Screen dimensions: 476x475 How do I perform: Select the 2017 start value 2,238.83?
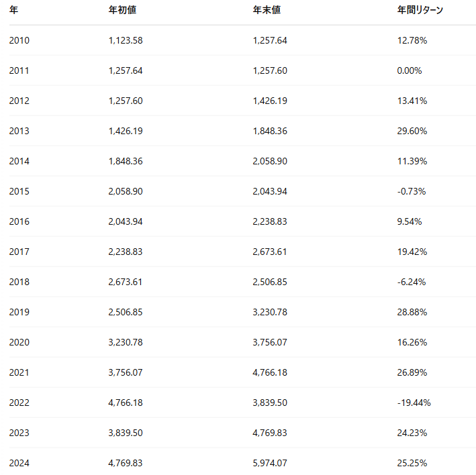126,252
